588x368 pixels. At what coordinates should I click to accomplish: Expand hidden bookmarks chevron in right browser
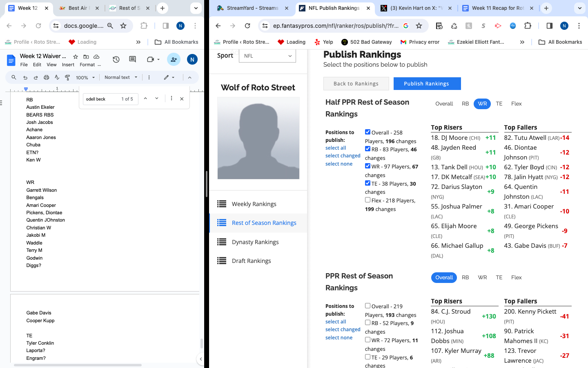522,42
